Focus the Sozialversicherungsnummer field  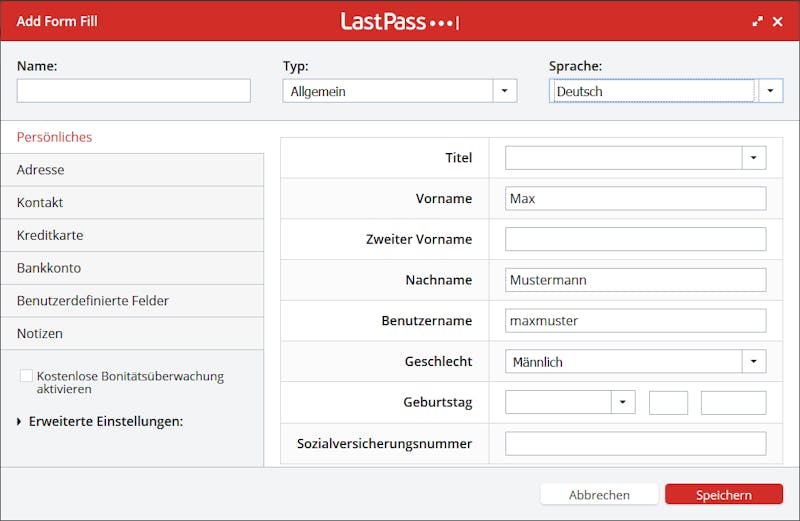tap(635, 443)
